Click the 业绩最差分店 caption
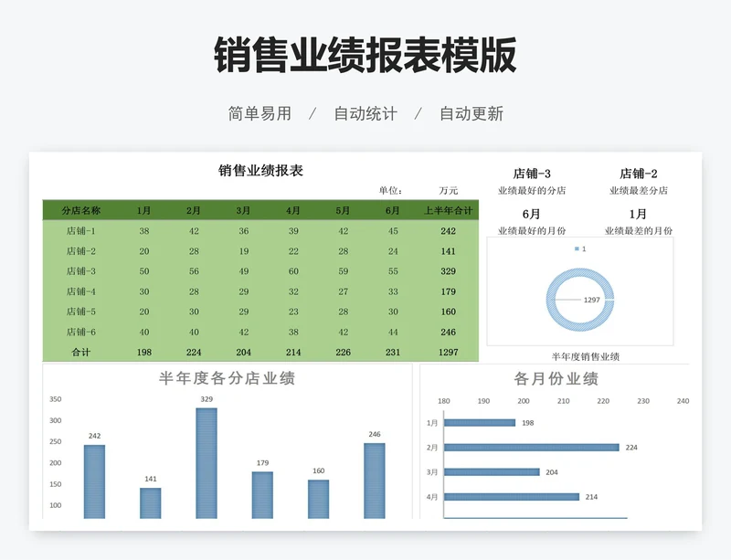731x560 pixels. coord(638,190)
